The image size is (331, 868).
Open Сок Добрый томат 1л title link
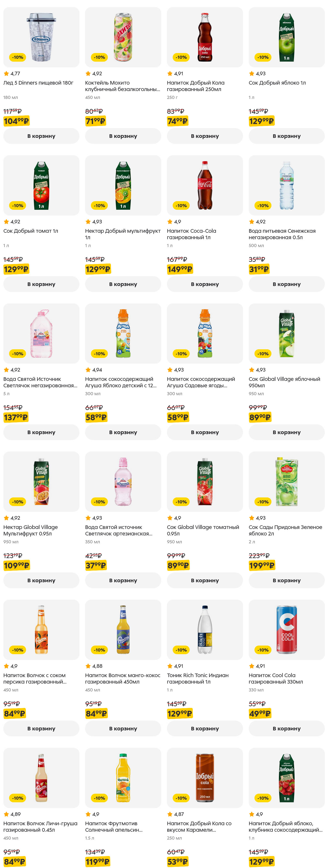[31, 231]
